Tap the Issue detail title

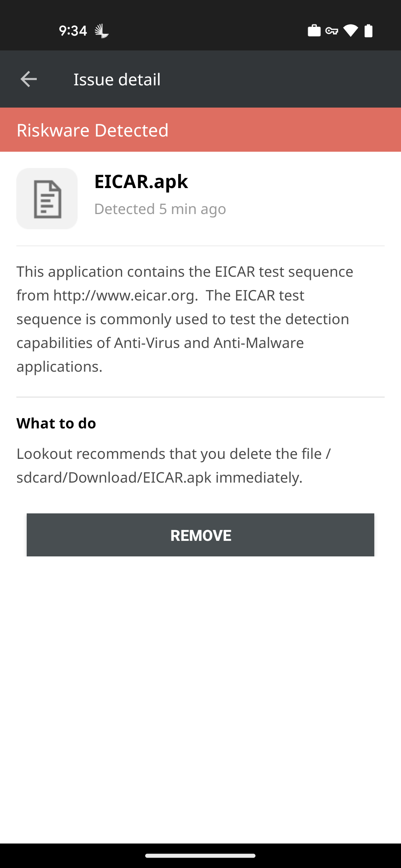pyautogui.click(x=117, y=79)
